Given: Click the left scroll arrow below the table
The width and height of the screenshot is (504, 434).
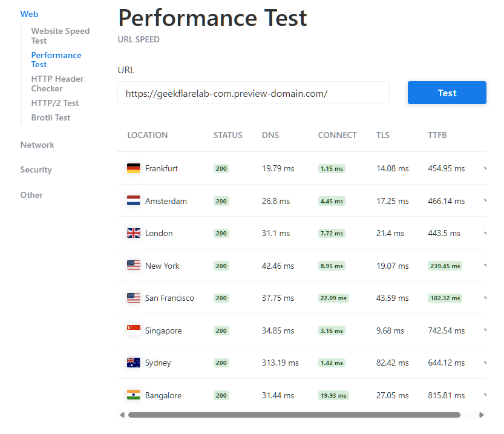Looking at the screenshot, I should pos(122,415).
